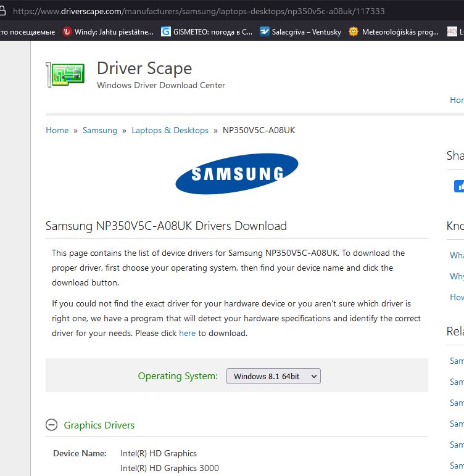Open the Samsung breadcrumb link
The width and height of the screenshot is (464, 476).
(x=100, y=130)
